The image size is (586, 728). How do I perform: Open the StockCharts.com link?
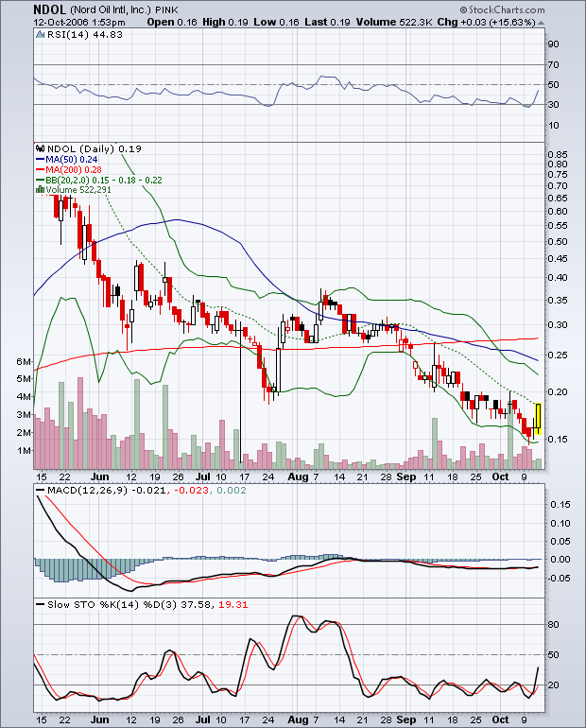point(507,9)
